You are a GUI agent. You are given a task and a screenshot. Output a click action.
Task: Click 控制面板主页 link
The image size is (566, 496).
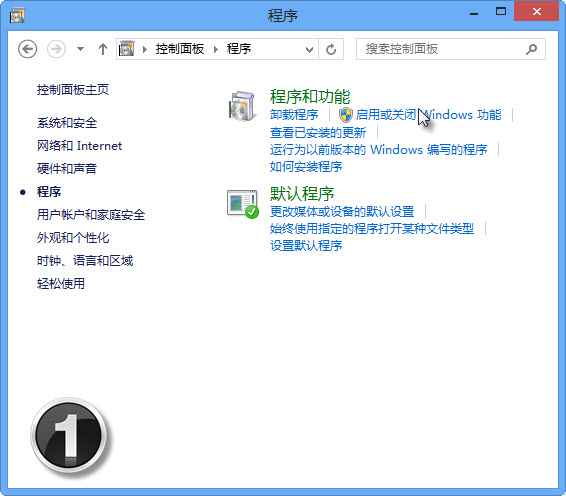click(x=73, y=90)
